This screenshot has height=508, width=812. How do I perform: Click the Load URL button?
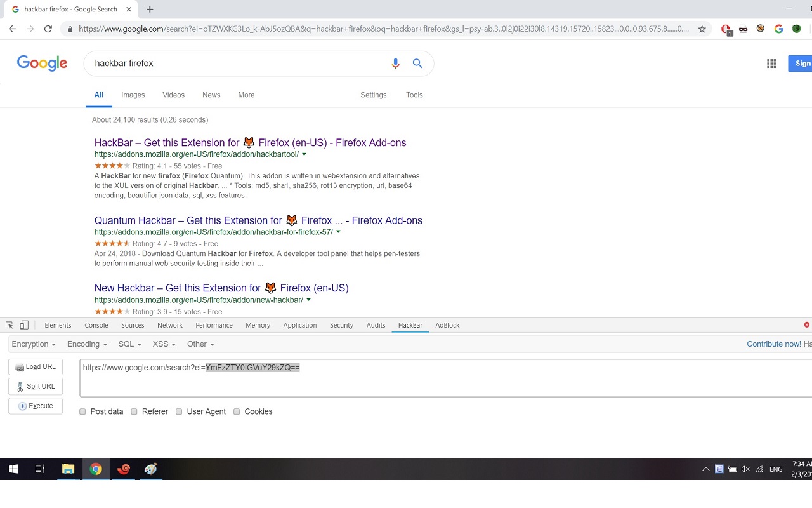36,367
